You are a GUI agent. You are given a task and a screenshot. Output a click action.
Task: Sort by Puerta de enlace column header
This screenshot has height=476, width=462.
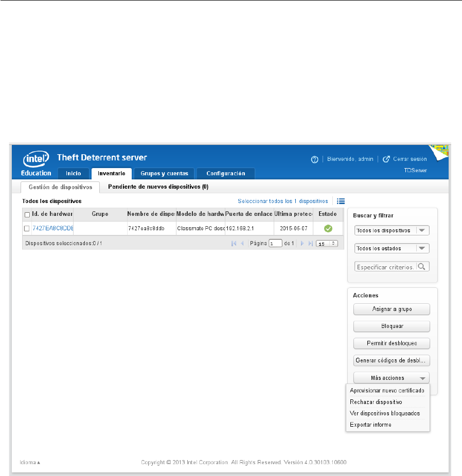249,214
